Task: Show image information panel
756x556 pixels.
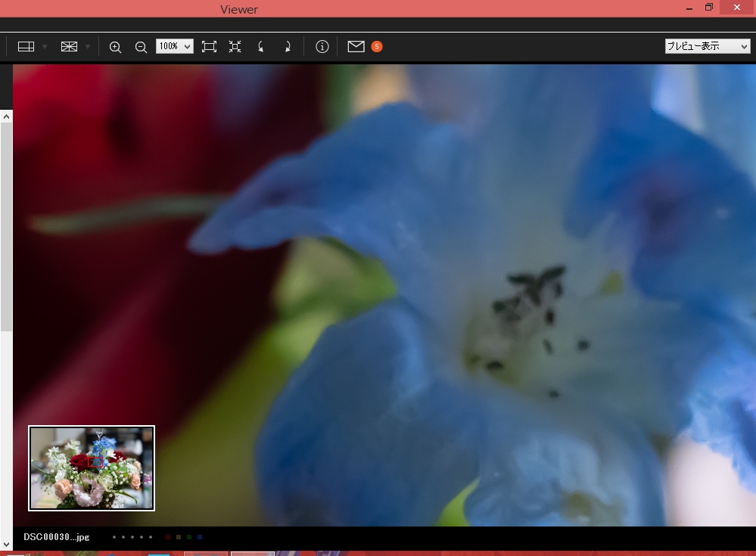Action: pyautogui.click(x=322, y=47)
